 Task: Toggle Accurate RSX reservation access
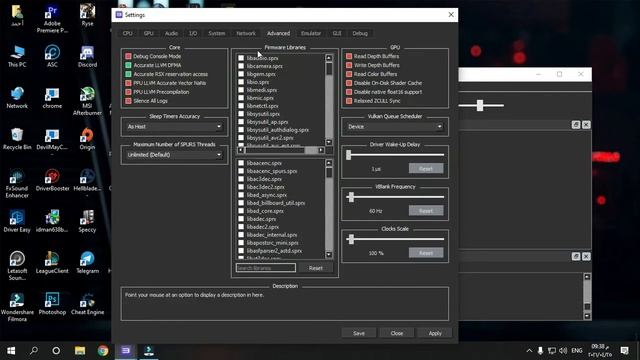point(128,74)
